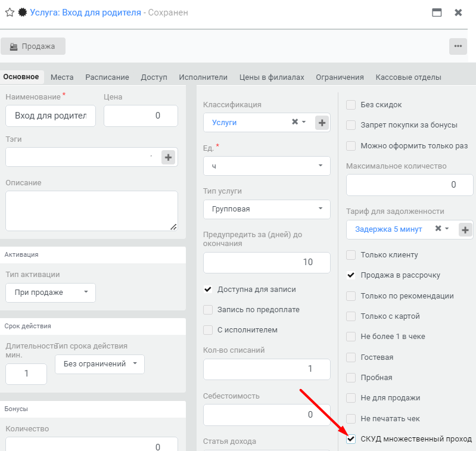Clear the Задержка 5 минут tariff value
The height and width of the screenshot is (451, 476).
[x=438, y=228]
